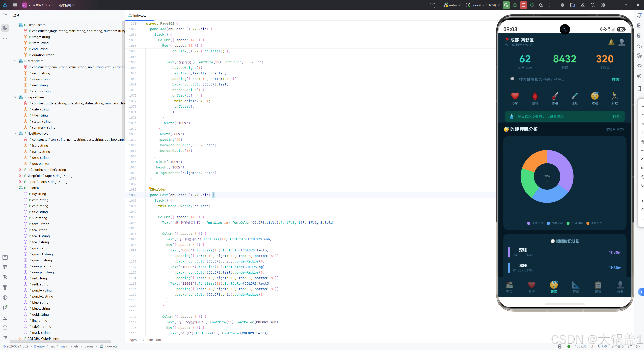
Task: Collapse the COLORS: ColorPalette node
Action: (x=15, y=338)
